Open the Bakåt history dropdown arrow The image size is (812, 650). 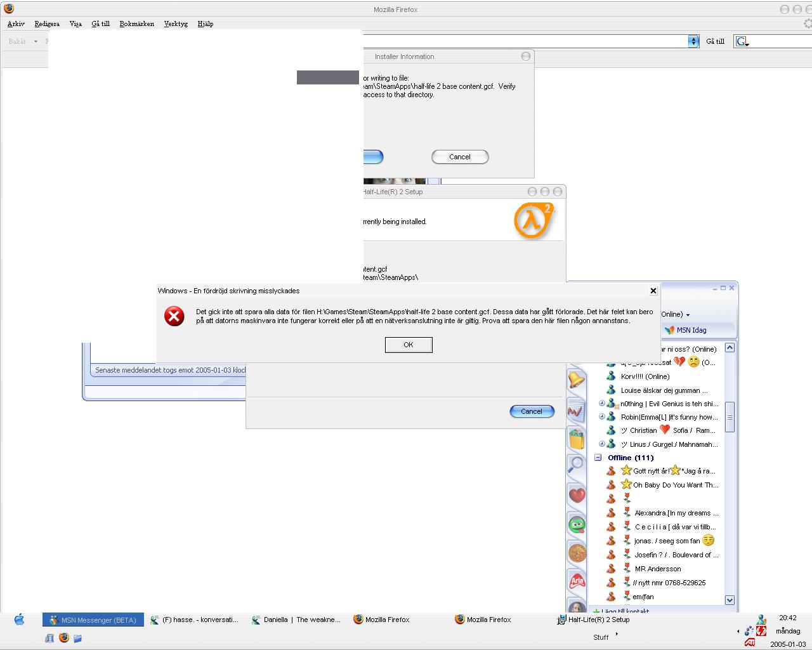tap(36, 41)
